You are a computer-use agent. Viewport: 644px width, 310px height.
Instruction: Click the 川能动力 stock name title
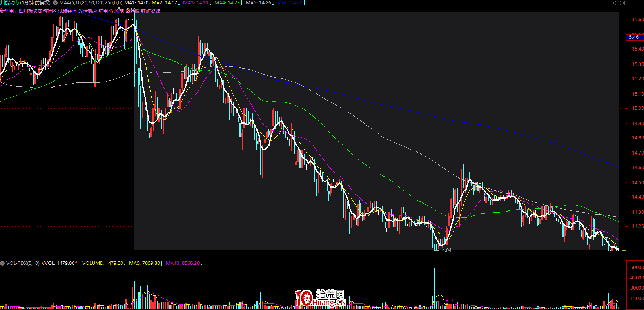point(9,3)
